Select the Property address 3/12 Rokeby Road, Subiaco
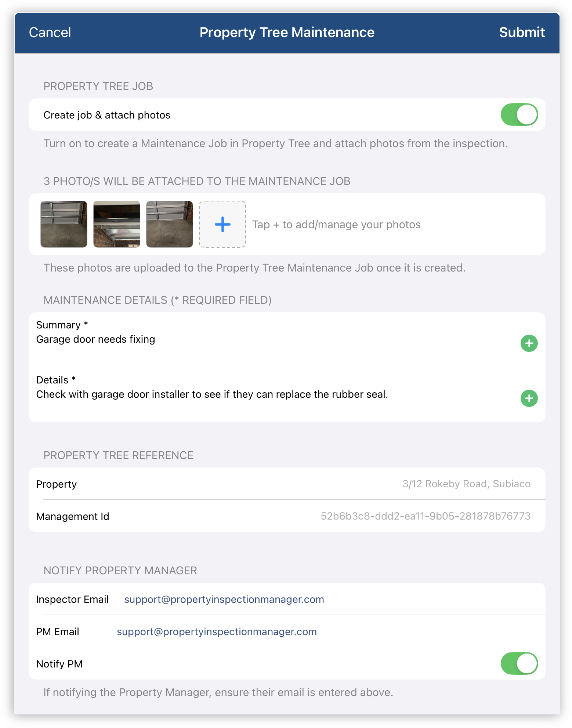Viewport: 572px width, 728px height. pyautogui.click(x=466, y=484)
